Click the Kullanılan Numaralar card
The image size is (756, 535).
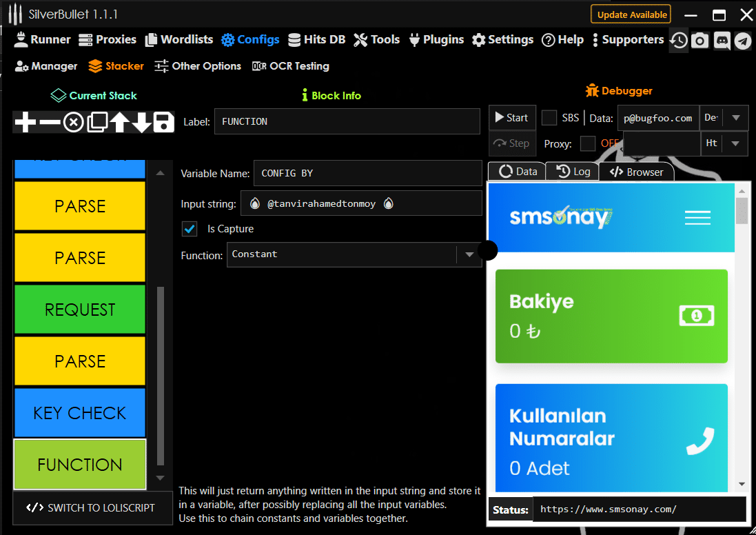pyautogui.click(x=611, y=438)
